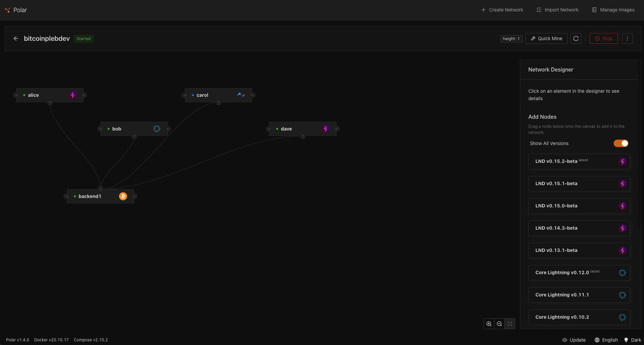644x345 pixels.
Task: Click Import Network in the top bar
Action: pos(558,10)
